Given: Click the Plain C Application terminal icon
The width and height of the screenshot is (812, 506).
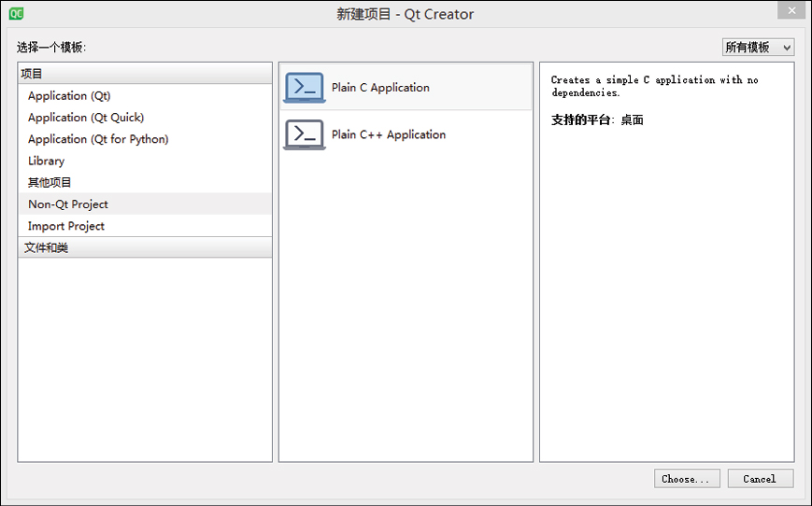Looking at the screenshot, I should point(304,88).
